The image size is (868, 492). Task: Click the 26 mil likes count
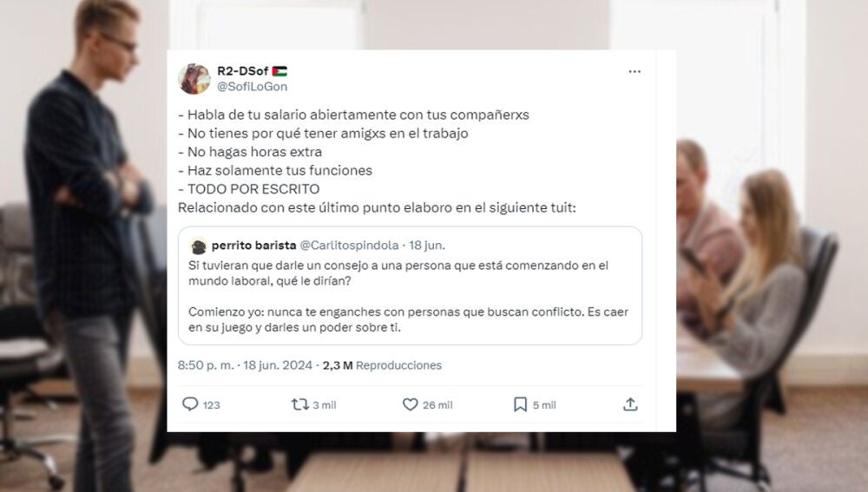(437, 405)
